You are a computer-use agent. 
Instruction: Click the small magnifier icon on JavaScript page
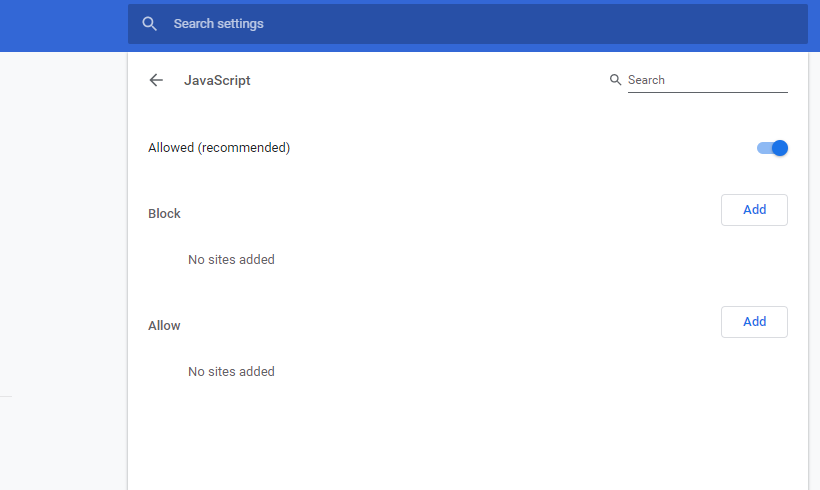click(x=615, y=80)
